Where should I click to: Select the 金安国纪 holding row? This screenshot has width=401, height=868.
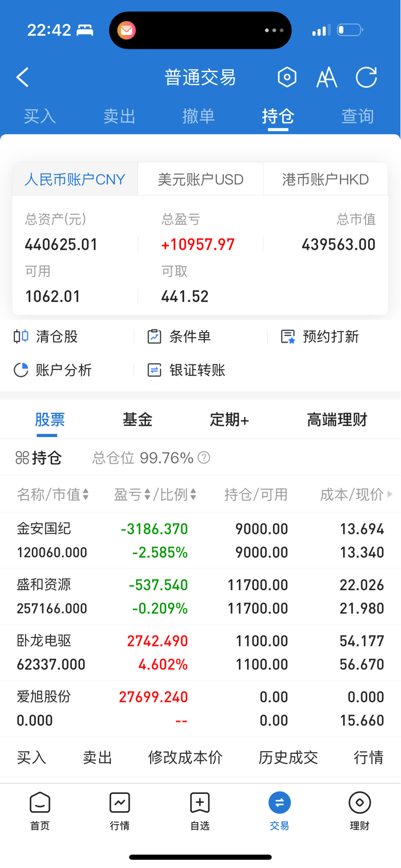[x=200, y=541]
